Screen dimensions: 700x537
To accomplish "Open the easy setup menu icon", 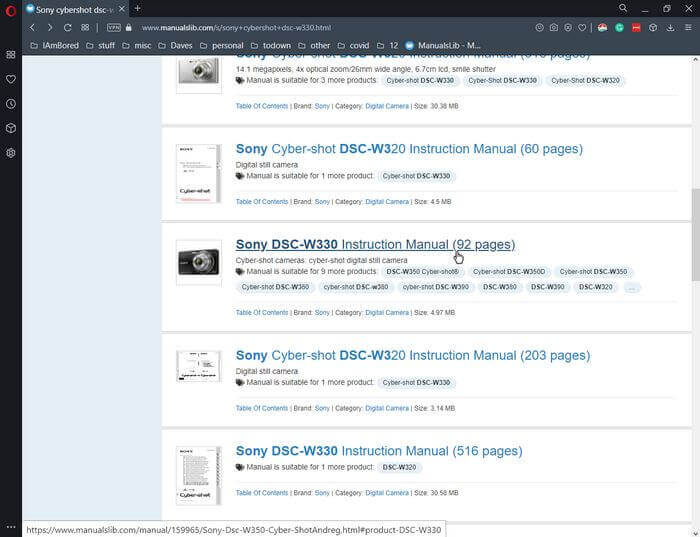I will click(x=688, y=28).
